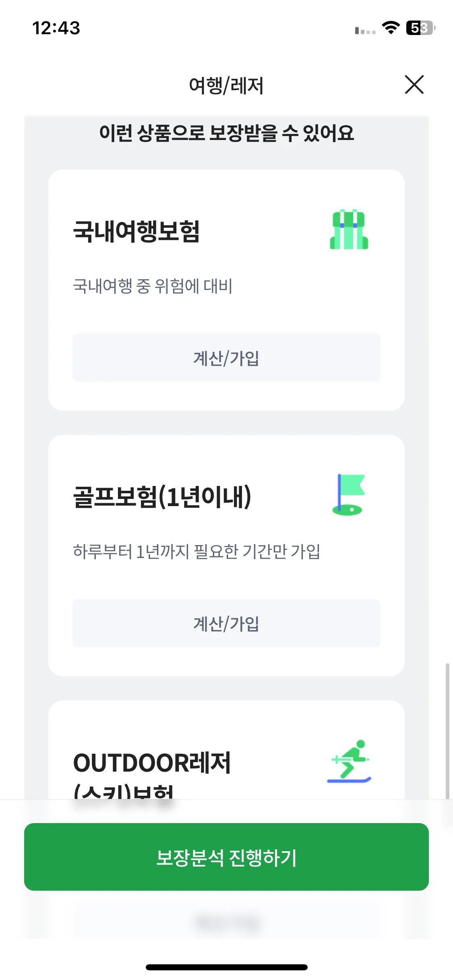
Task: Tap description 국내여행 중 위험에 대비
Action: (153, 286)
